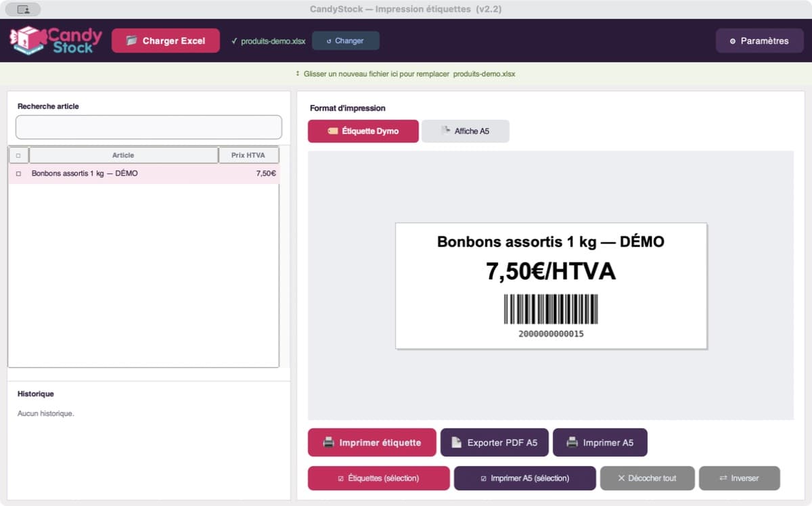Screen dimensions: 812x506
Task: Click the poster icon in Affiche A5 tab
Action: coord(446,131)
